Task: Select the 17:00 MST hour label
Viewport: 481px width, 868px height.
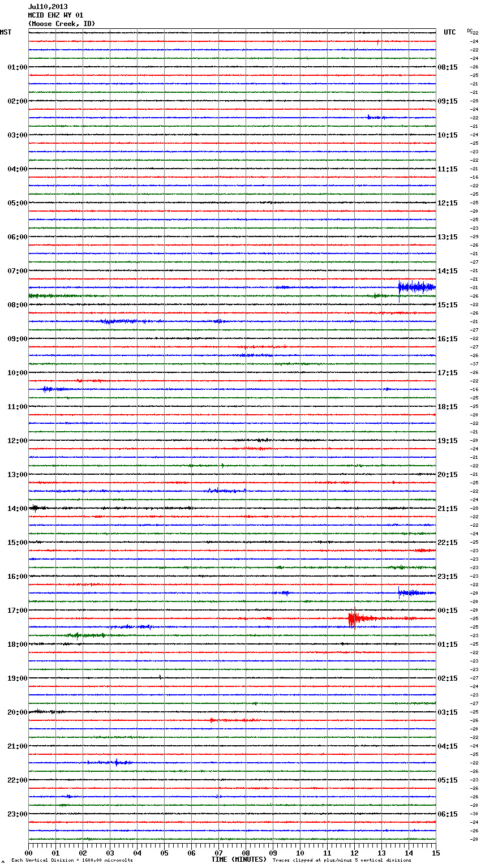Action: pos(18,611)
